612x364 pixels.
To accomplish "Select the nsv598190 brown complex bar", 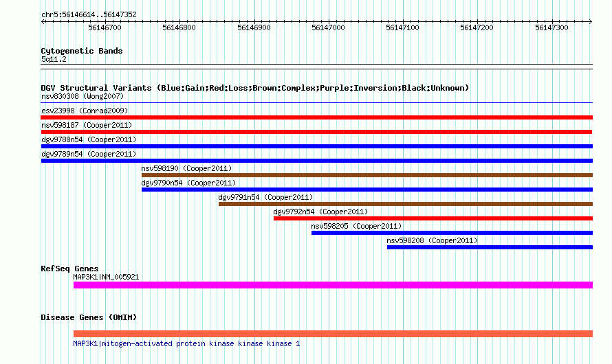I will [x=367, y=175].
